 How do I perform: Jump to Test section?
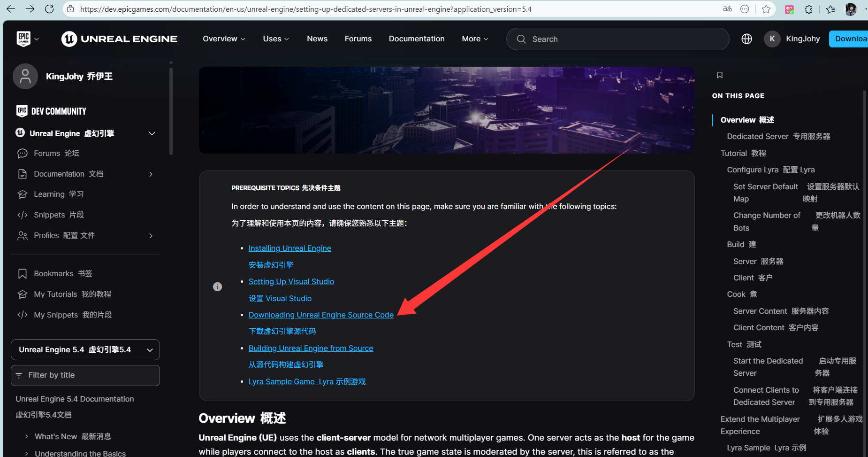click(x=744, y=345)
